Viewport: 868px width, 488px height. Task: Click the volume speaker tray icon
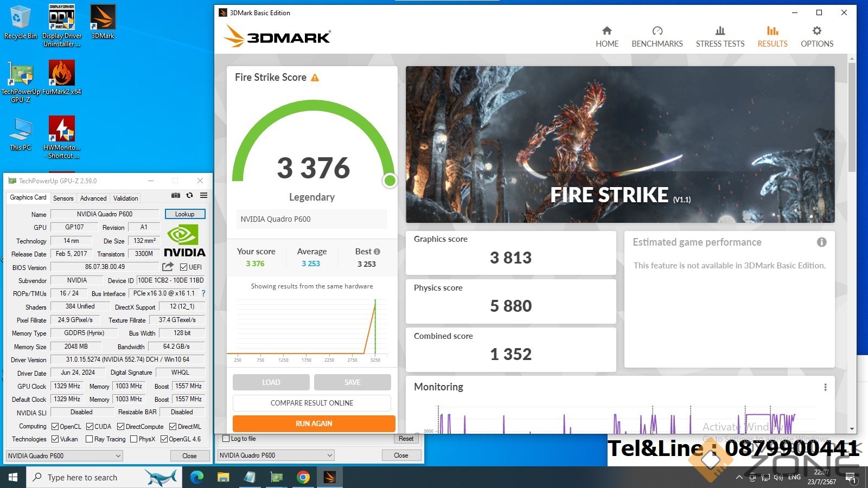pos(778,477)
